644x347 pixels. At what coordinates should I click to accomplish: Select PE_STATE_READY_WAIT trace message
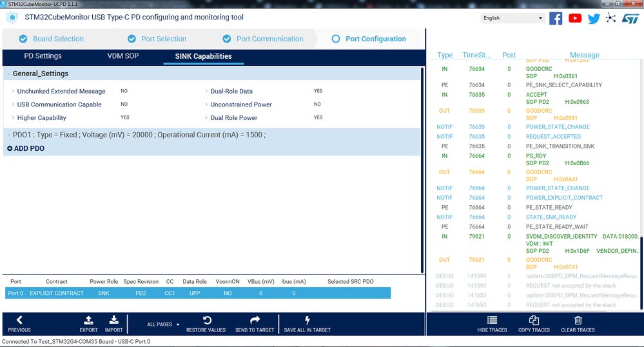coord(557,227)
